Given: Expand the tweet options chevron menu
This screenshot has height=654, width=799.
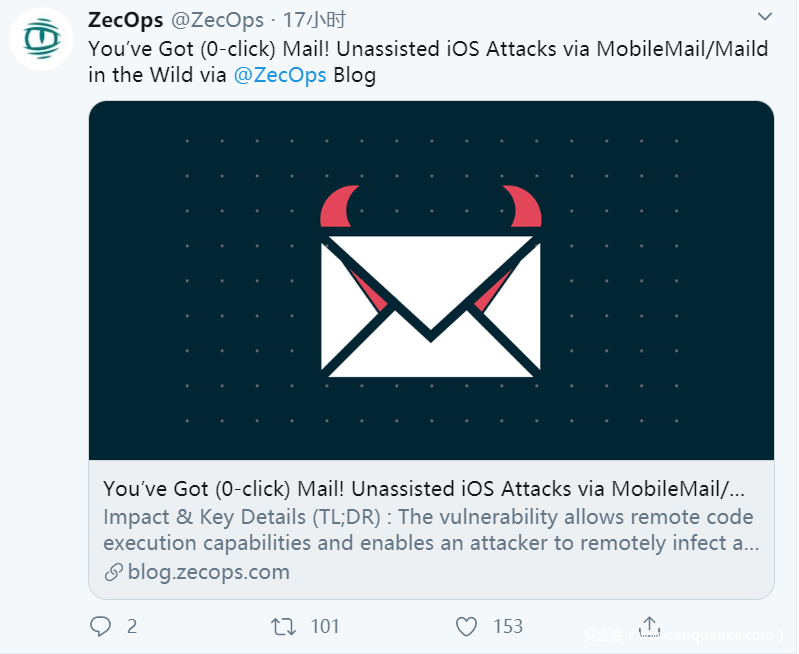Looking at the screenshot, I should tap(765, 17).
